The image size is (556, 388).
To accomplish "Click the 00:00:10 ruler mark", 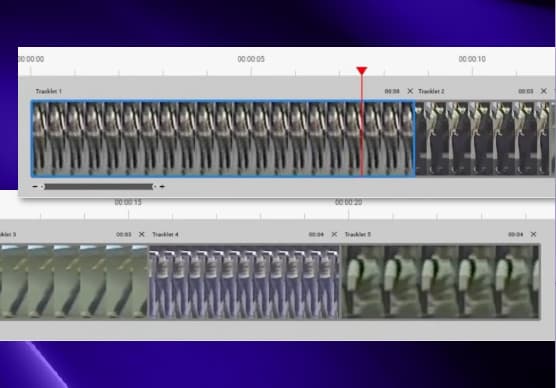I will pos(472,59).
